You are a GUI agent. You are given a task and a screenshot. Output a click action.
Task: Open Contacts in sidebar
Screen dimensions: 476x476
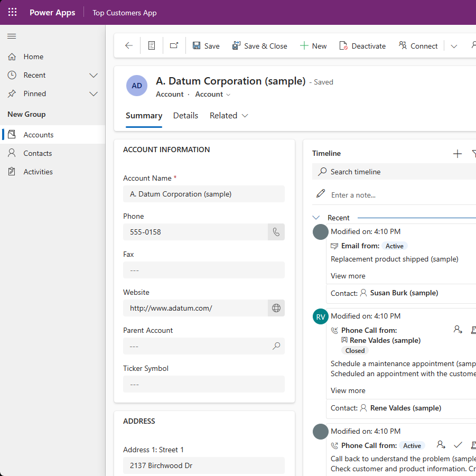tap(53, 153)
